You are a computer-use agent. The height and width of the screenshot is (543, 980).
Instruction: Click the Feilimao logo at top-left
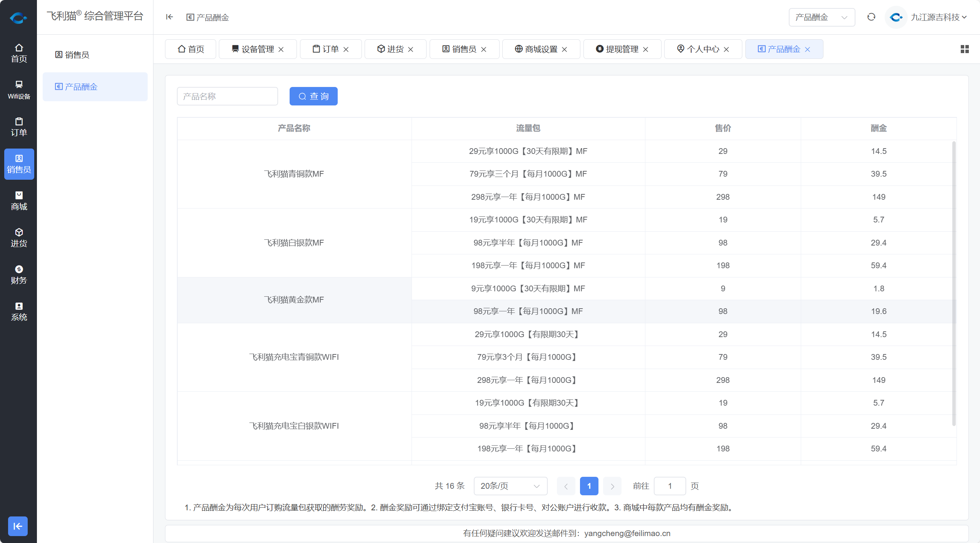[x=18, y=17]
